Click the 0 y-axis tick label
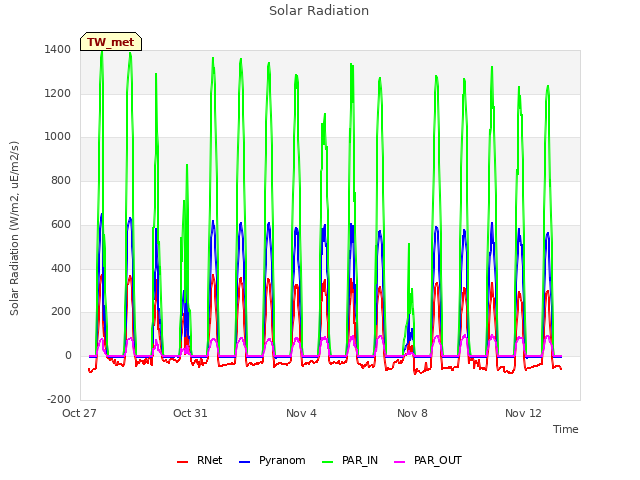 point(68,356)
